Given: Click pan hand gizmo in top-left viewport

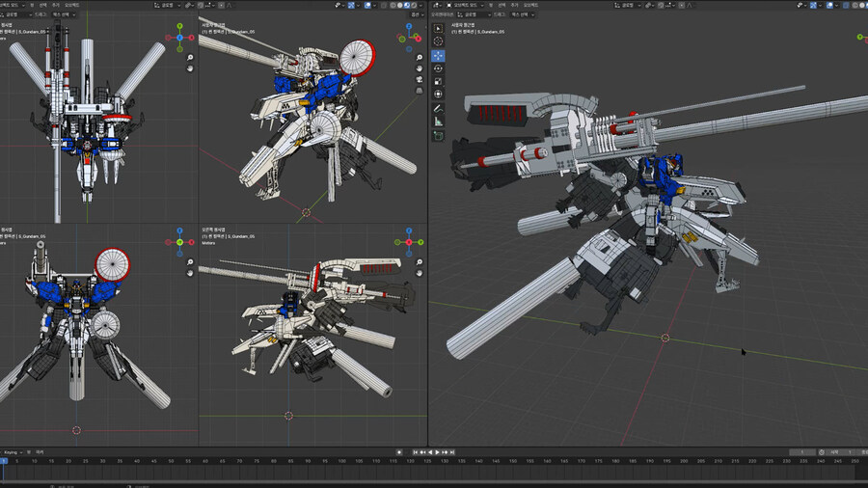Looking at the screenshot, I should coord(190,68).
